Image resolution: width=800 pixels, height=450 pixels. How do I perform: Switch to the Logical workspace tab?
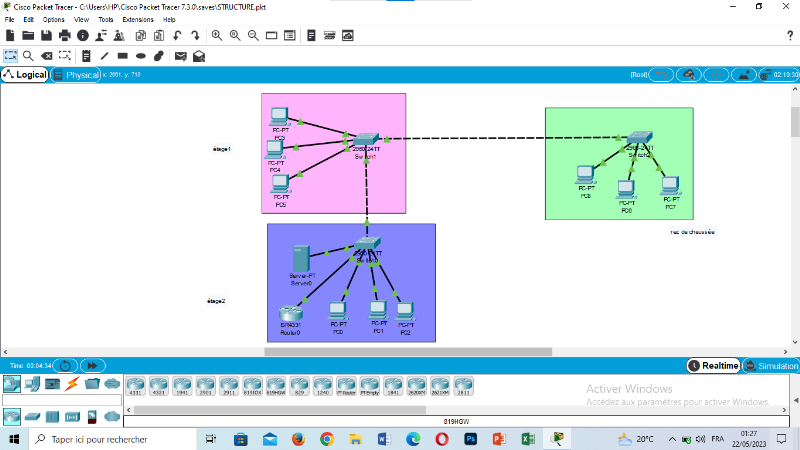point(25,74)
